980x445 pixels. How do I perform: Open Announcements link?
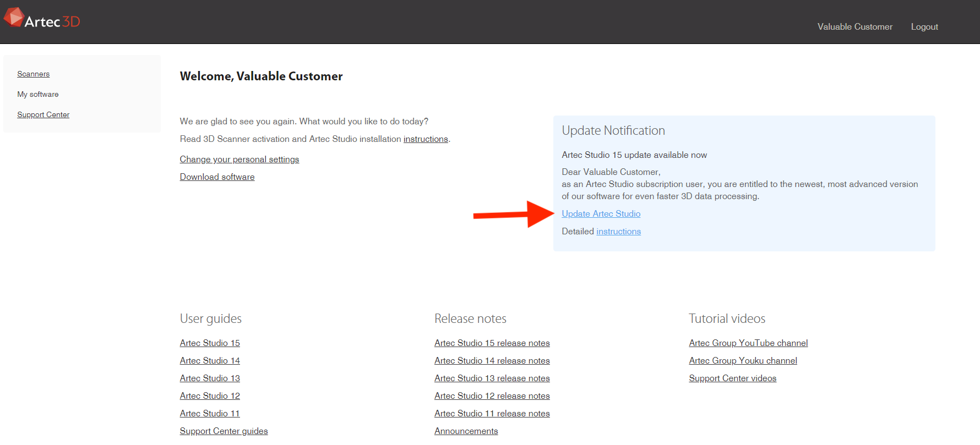coord(466,431)
